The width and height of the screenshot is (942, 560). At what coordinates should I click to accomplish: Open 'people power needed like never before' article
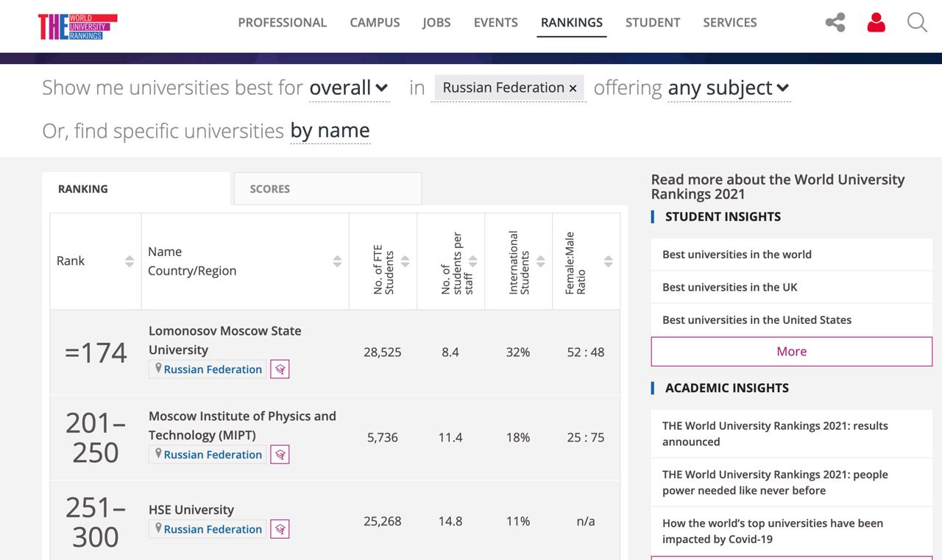tap(791, 482)
